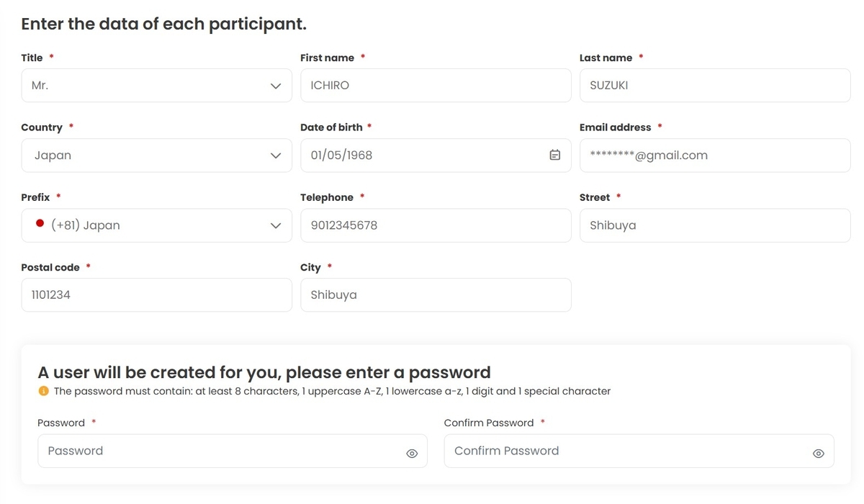Click into the Password input box
The width and height of the screenshot is (864, 504).
point(232,451)
